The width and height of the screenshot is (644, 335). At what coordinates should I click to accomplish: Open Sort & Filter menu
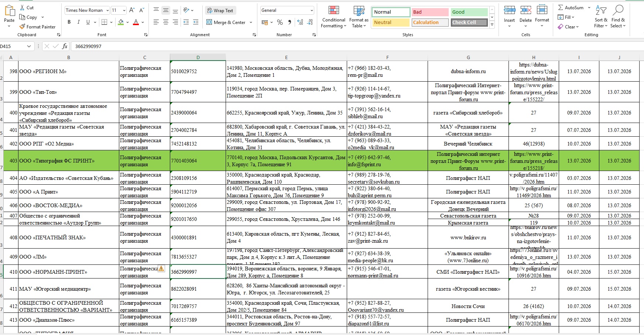tap(601, 17)
